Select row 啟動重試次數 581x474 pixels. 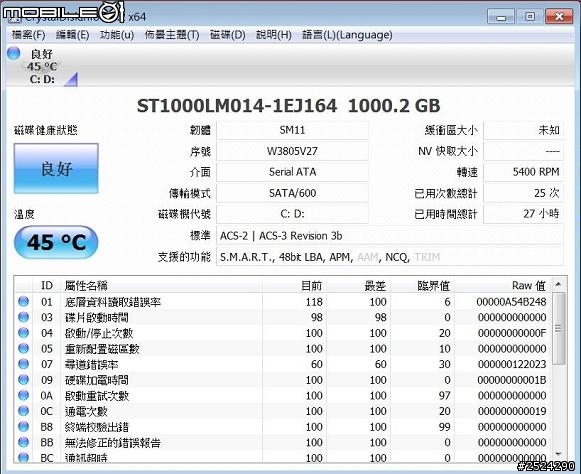283,396
